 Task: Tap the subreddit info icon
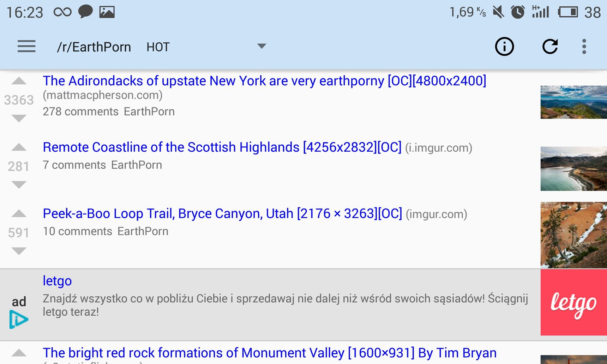504,47
